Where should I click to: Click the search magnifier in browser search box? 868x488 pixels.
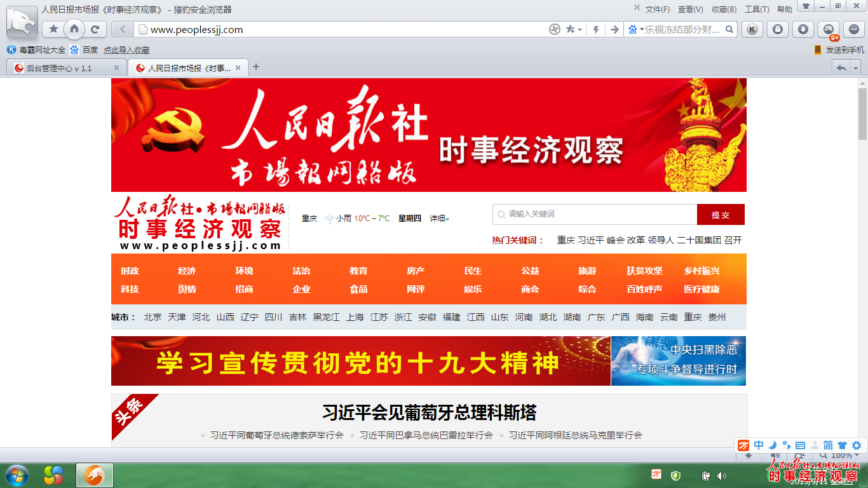click(729, 29)
